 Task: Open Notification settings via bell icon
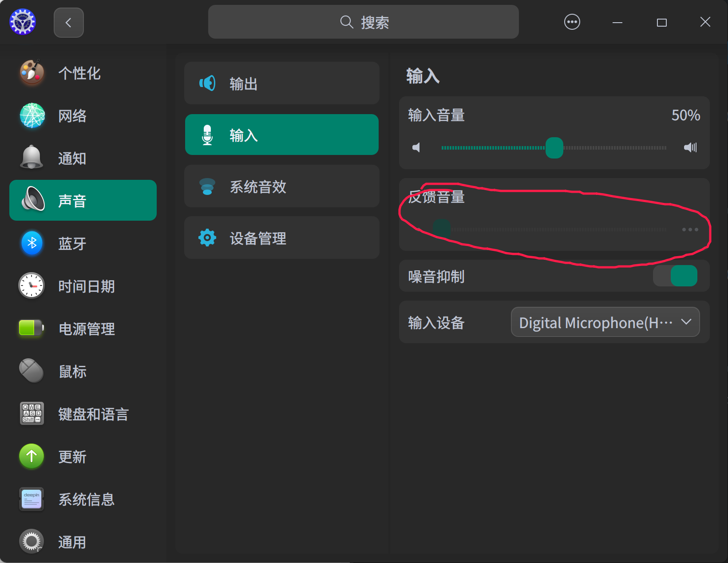click(x=32, y=158)
